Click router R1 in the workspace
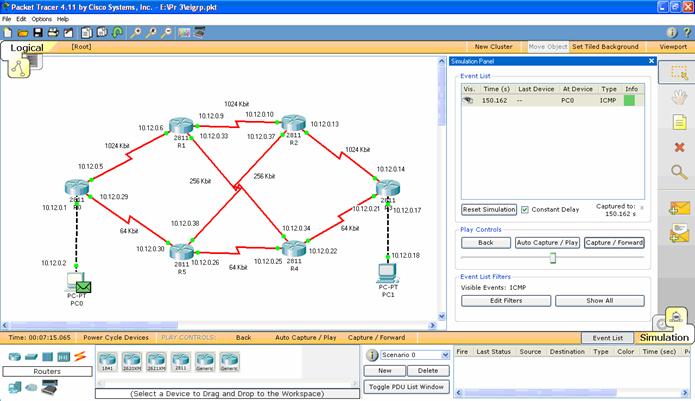Viewport: 695px width, 401px height. click(181, 133)
